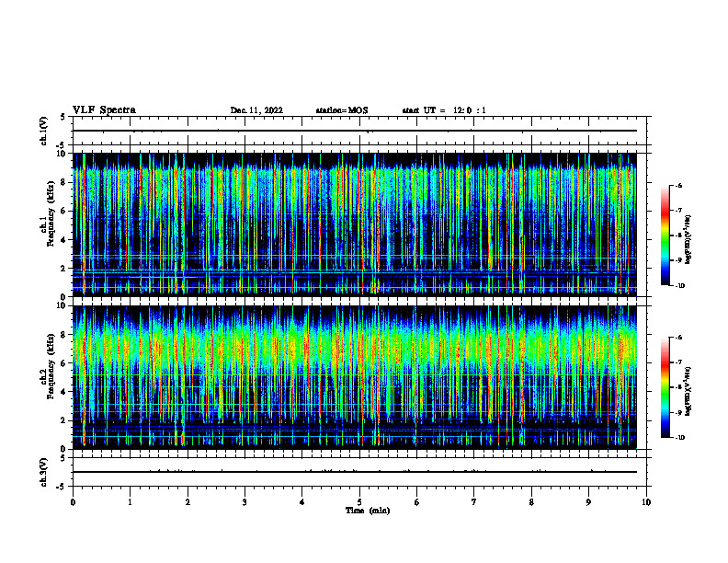Select the date text "Dec. 11, 2022"
728x563 pixels.
click(x=256, y=110)
